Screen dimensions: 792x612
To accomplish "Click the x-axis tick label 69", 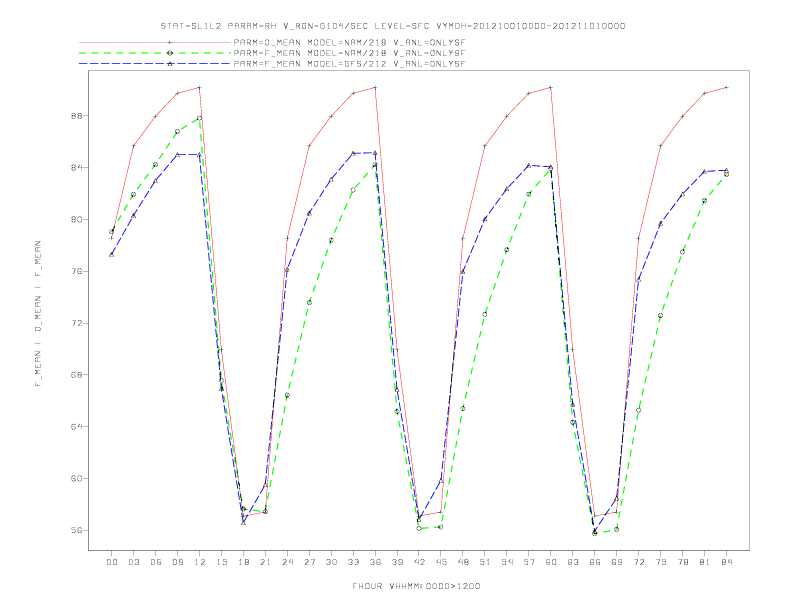I will coord(617,562).
